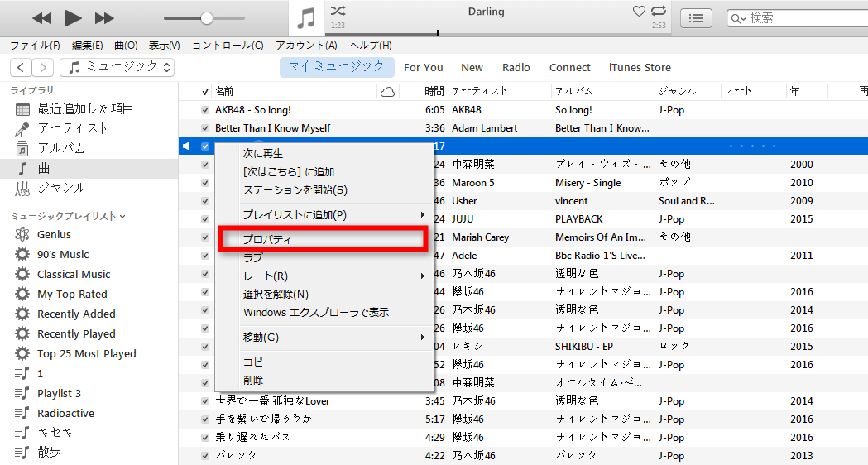Open the ミュージック media type dropdown

click(117, 68)
